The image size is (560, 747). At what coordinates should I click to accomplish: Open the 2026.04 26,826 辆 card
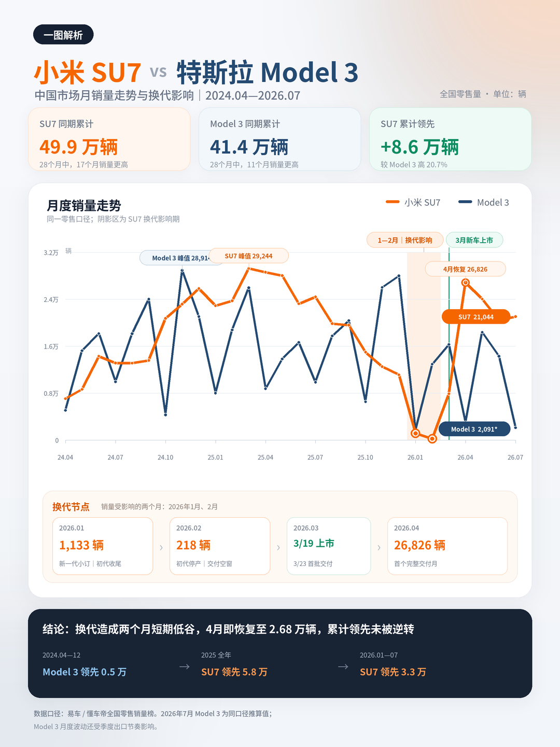tap(447, 546)
